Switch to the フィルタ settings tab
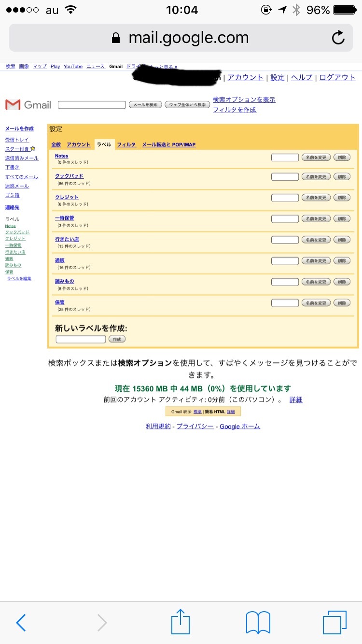This screenshot has width=362, height=644. [126, 144]
